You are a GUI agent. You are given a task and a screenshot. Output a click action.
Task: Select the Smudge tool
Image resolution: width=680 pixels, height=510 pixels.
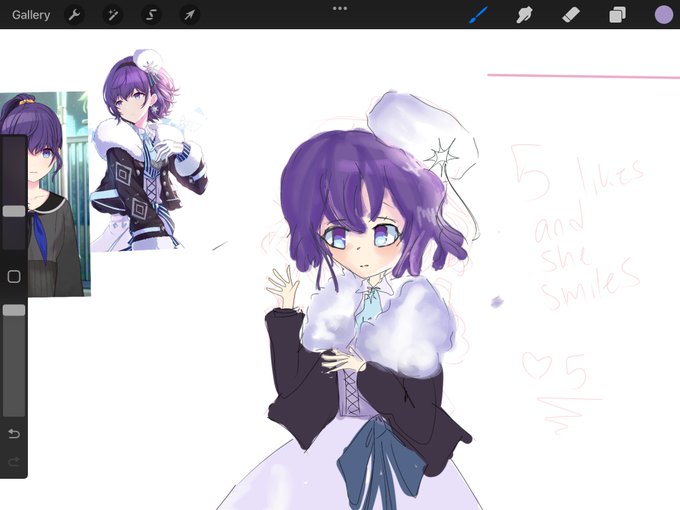point(524,15)
